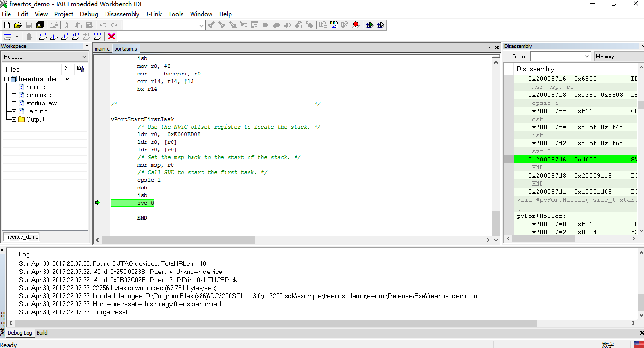Click the Make build toolbar icon

click(334, 25)
